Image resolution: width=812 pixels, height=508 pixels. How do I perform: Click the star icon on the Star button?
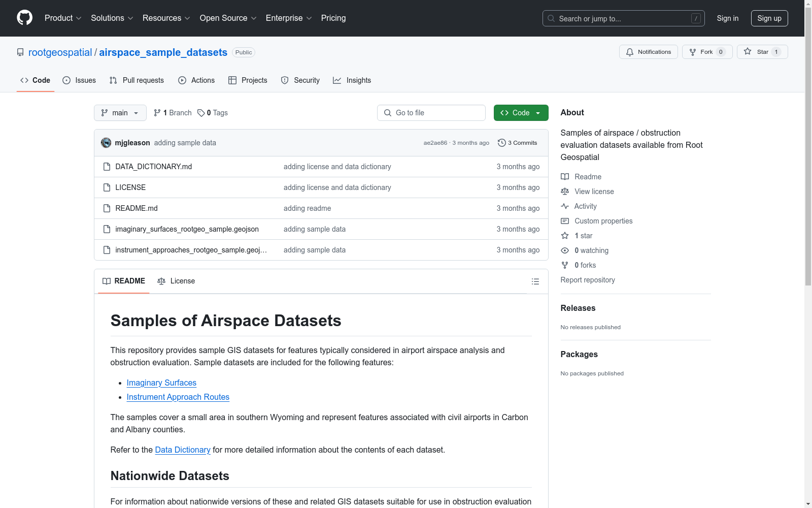pyautogui.click(x=748, y=51)
